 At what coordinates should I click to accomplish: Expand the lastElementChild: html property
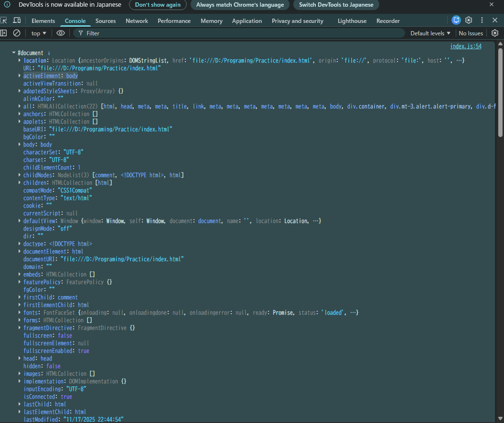click(x=20, y=412)
